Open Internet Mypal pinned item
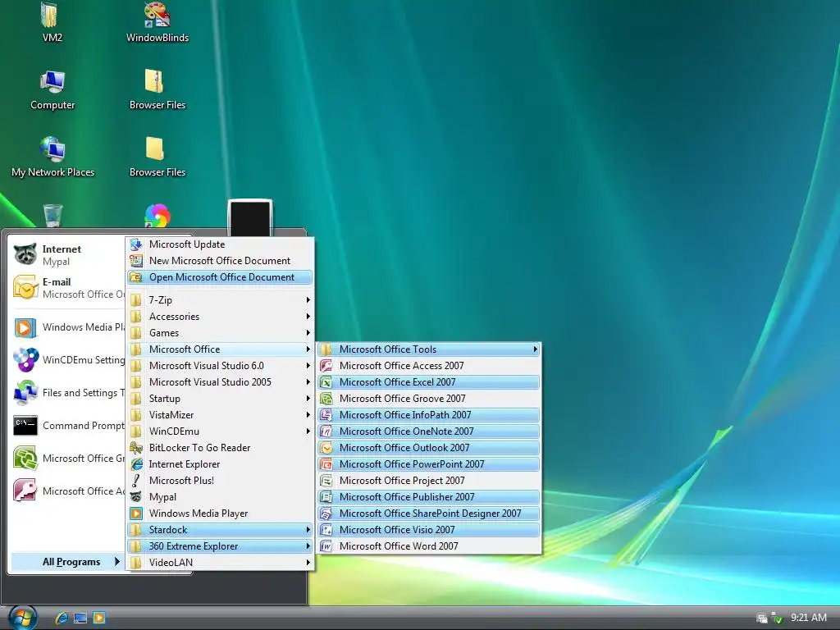Screen dimensions: 840x630 (x=68, y=255)
